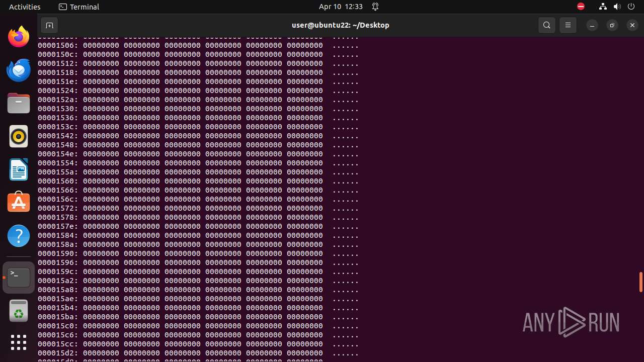Click offset 0000152a: in the hex dump
This screenshot has height=362, width=644.
pos(58,100)
